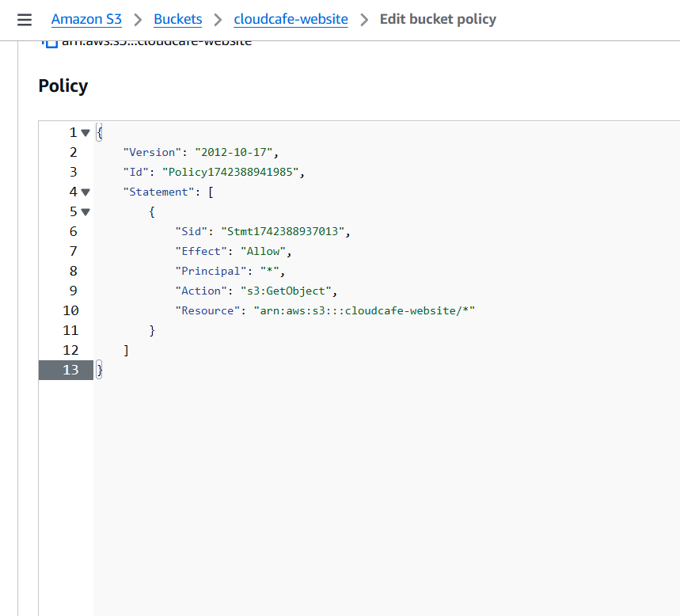680x616 pixels.
Task: Click the "Version" key in the policy
Action: coord(152,152)
